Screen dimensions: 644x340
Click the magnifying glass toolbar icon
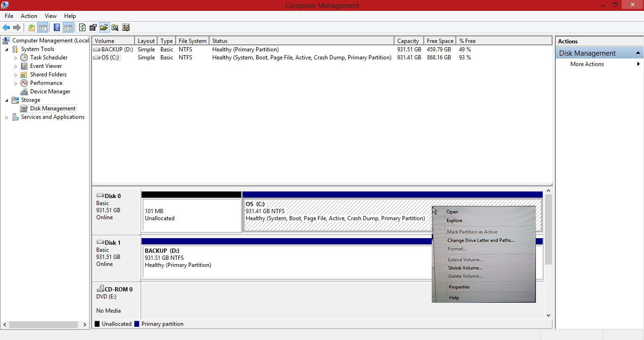[115, 27]
